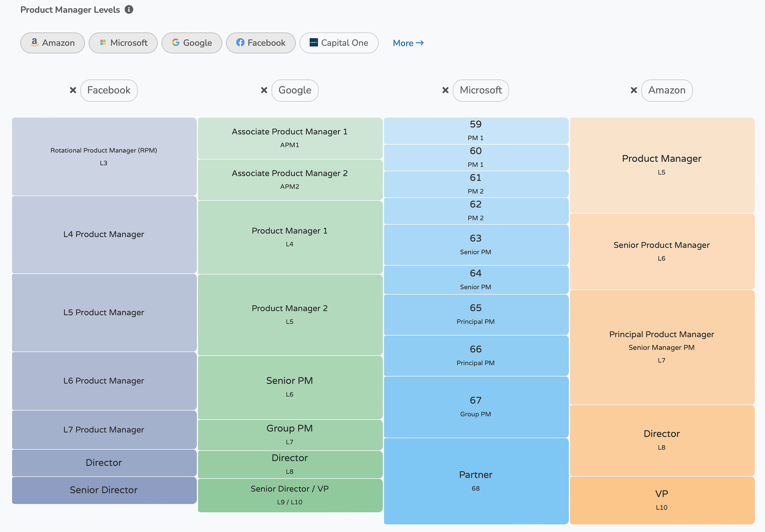This screenshot has height=532, width=765.
Task: Select Facebook's Rotational Product Manager cell
Action: point(104,156)
